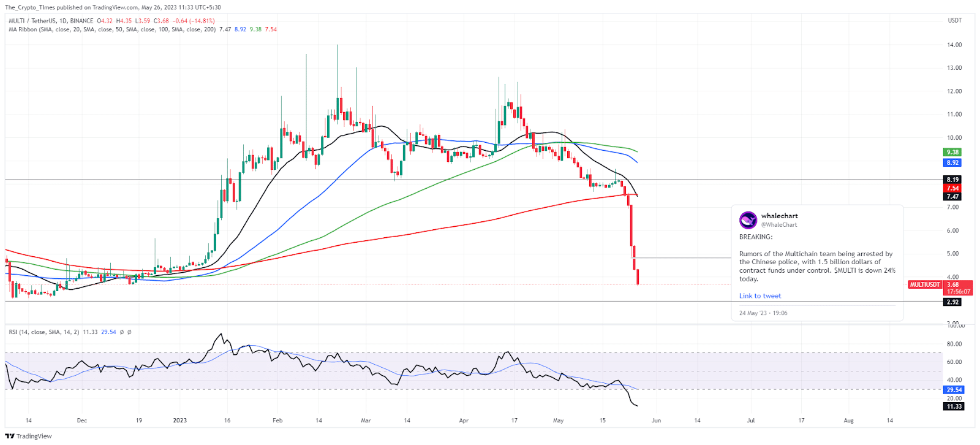Image resolution: width=980 pixels, height=445 pixels.
Task: Click the 3.68 current price label
Action: click(953, 285)
